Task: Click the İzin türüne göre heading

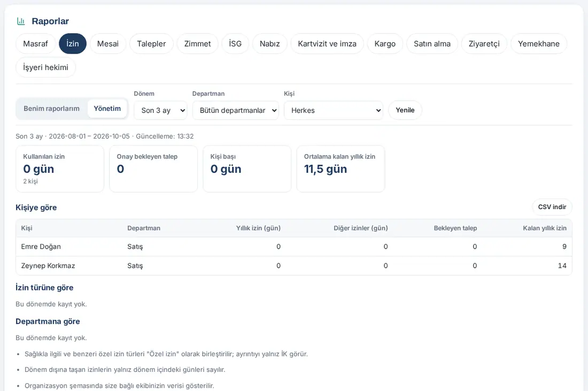Action: coord(44,288)
